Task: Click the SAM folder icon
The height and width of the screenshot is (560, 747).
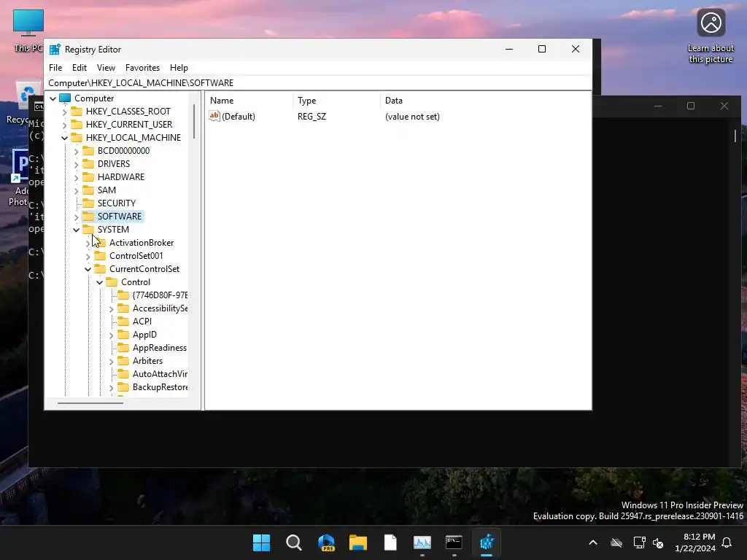Action: 88,190
